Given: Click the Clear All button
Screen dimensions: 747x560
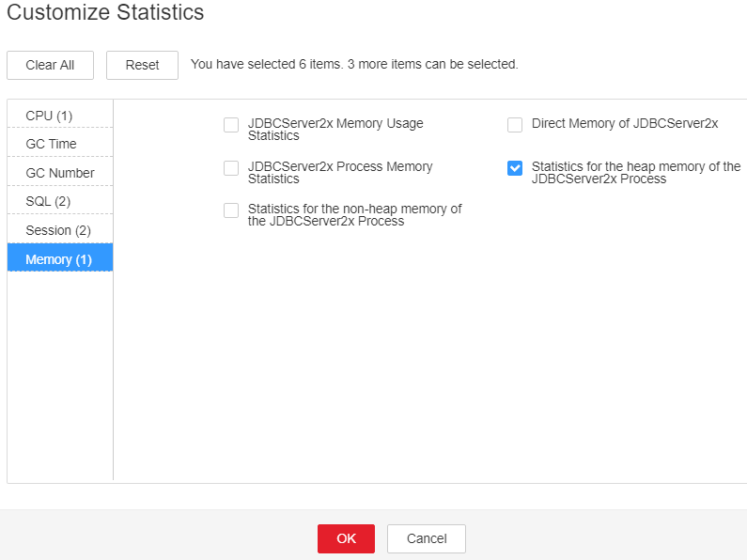Looking at the screenshot, I should click(x=50, y=65).
